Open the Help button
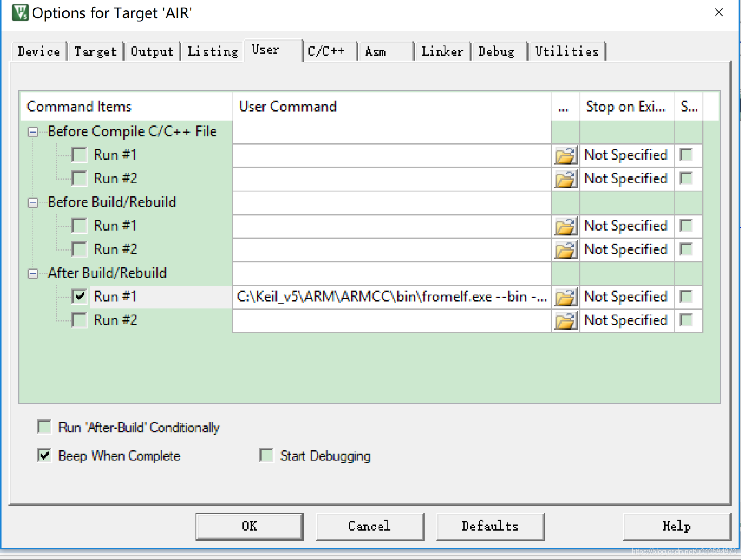 coord(677,527)
